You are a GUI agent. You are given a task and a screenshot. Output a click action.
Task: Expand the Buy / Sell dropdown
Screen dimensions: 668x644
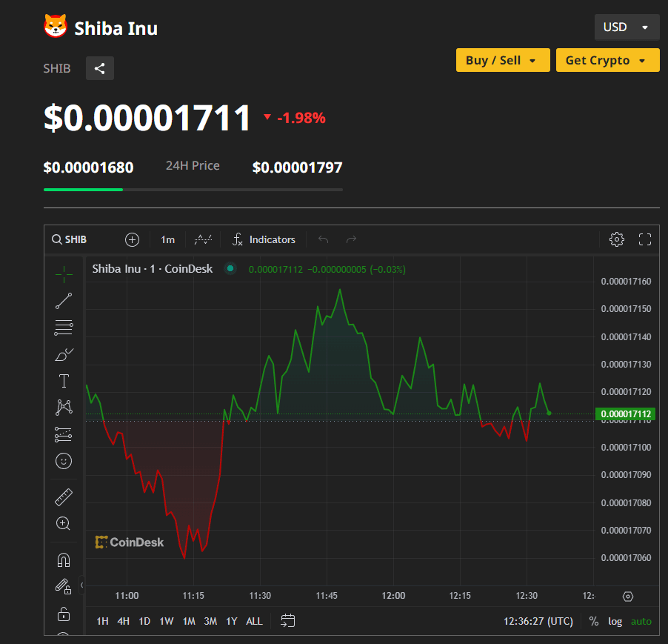coord(503,60)
